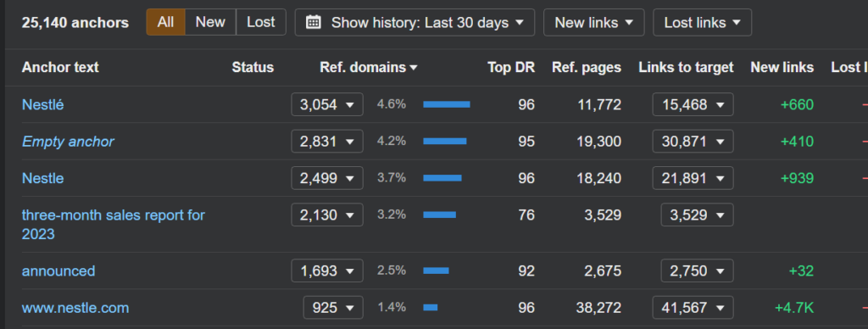Click the 3.2% percentage in sales report row
The image size is (868, 329).
point(392,215)
